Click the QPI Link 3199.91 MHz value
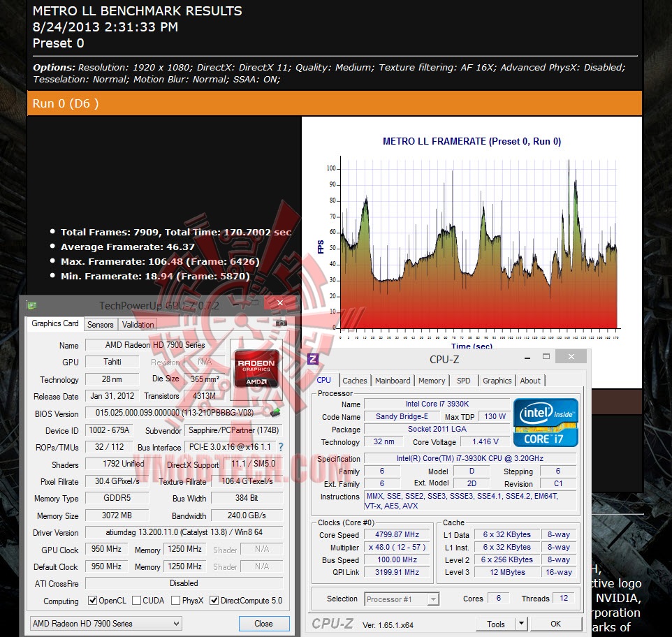This screenshot has height=637, width=672. (397, 572)
